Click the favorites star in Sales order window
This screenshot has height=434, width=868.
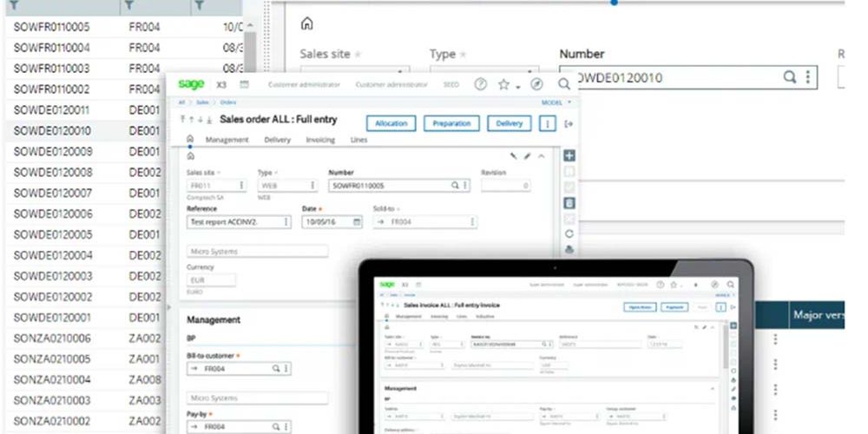point(503,84)
